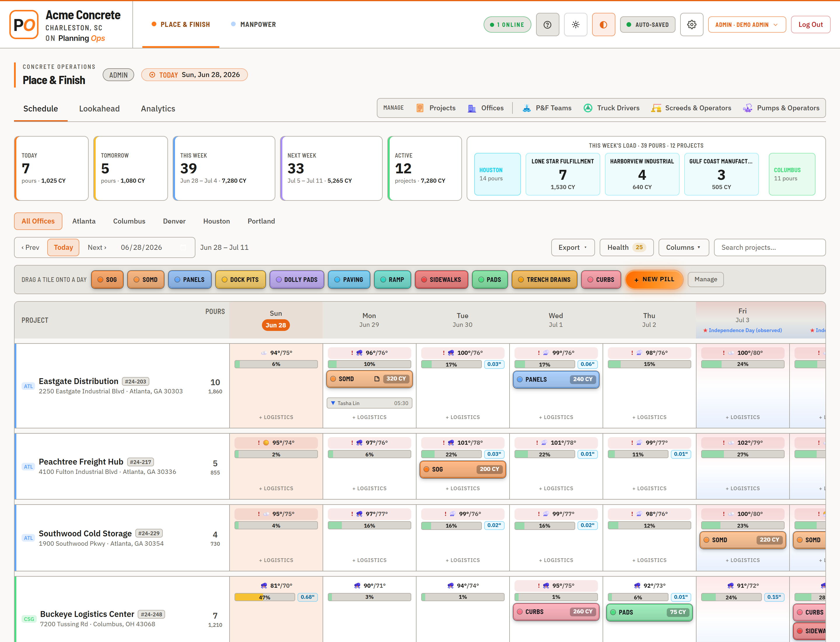
Task: Open the help question-mark icon
Action: [x=547, y=25]
